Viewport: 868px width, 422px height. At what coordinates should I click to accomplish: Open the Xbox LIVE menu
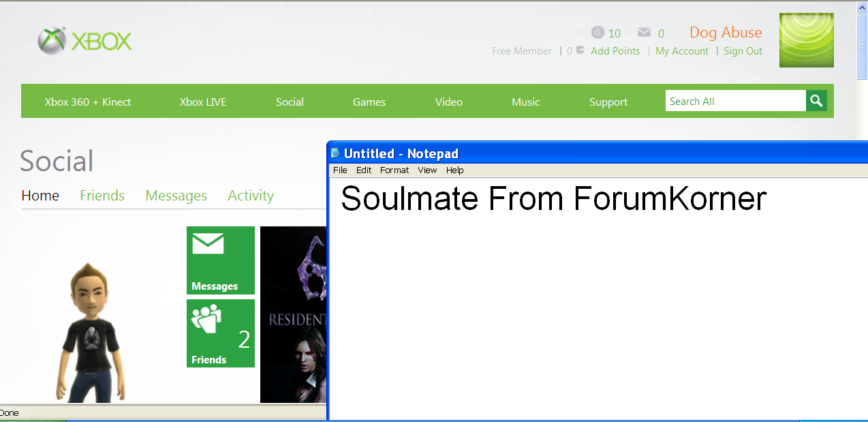tap(203, 102)
